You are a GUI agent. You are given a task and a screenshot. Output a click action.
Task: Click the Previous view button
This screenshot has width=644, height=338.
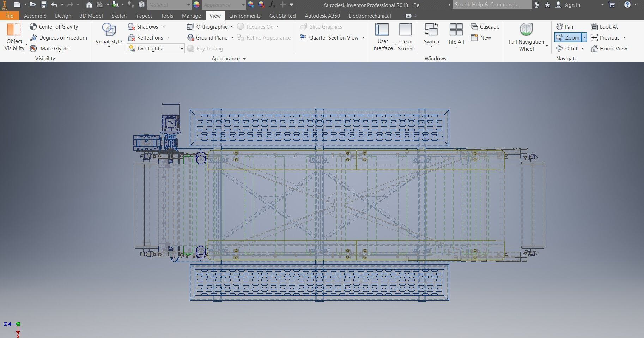605,37
